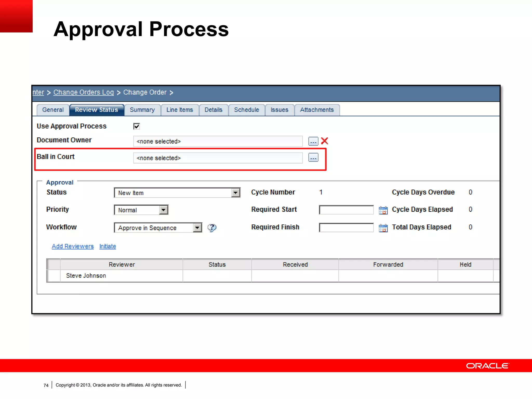Click the Reviewer column header
Viewport: 532px width, 399px height.
tap(122, 264)
